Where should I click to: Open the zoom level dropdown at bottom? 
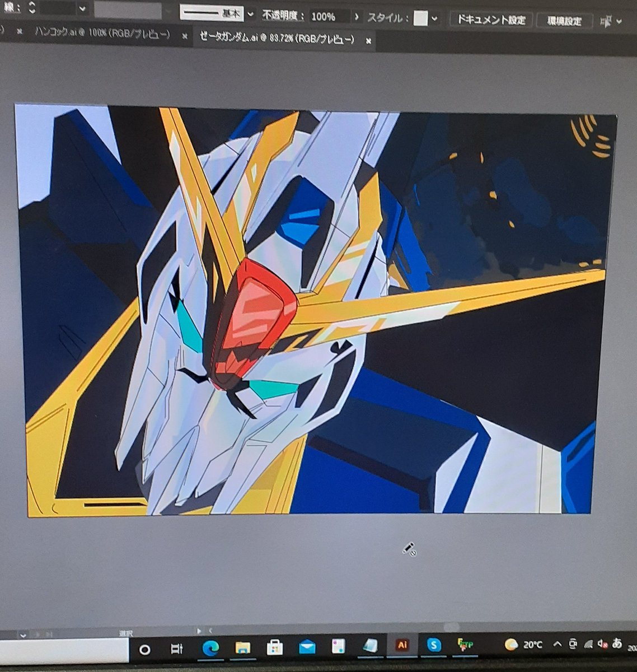pyautogui.click(x=23, y=636)
